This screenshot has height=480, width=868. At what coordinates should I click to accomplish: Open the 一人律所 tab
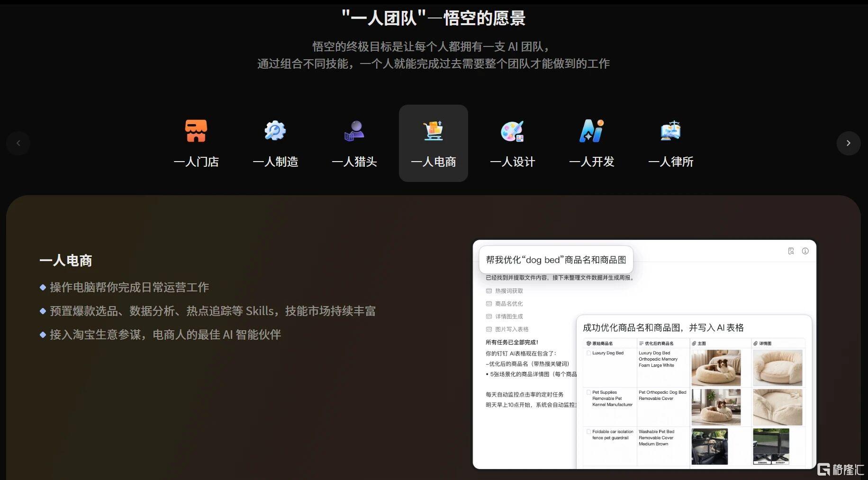pos(670,143)
